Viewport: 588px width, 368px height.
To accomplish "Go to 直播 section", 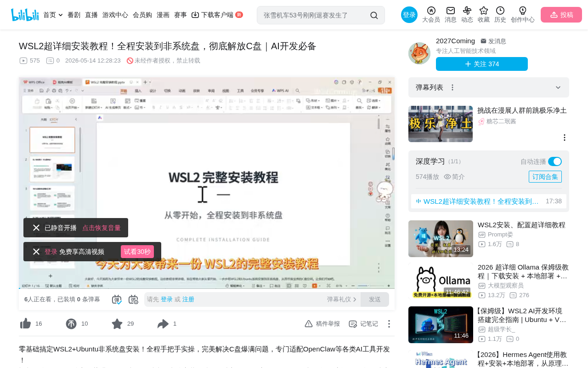I will [91, 15].
